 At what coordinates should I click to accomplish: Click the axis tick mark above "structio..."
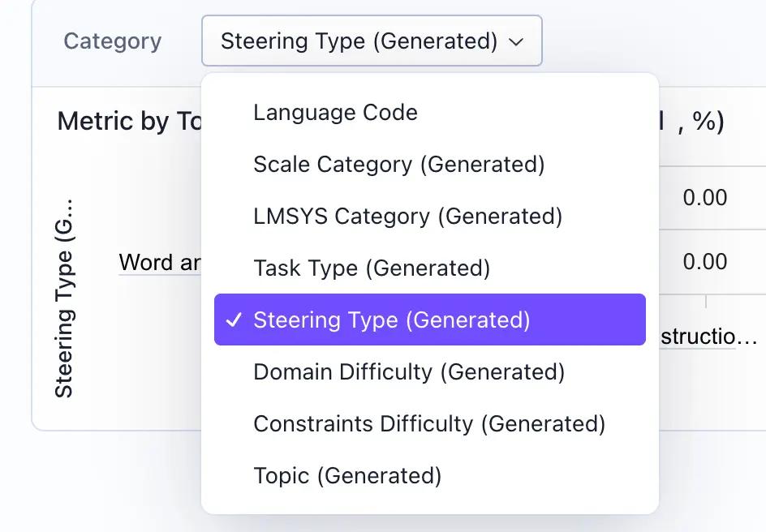pyautogui.click(x=705, y=301)
